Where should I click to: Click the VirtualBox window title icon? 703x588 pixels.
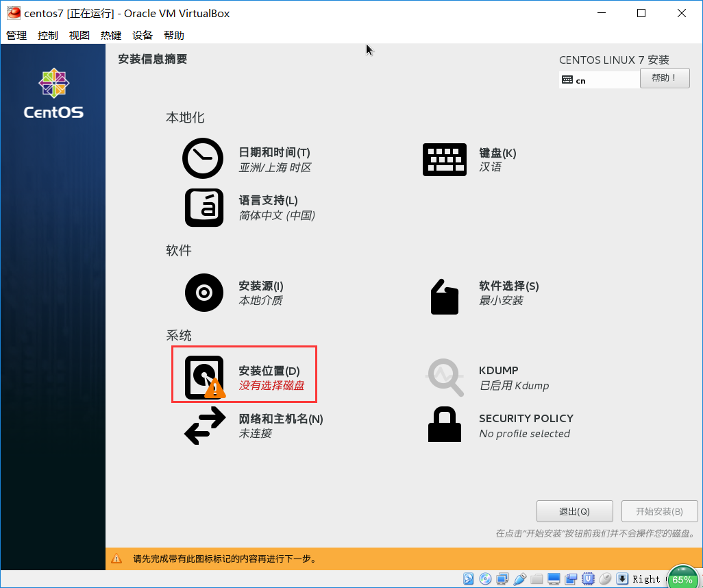pyautogui.click(x=14, y=13)
